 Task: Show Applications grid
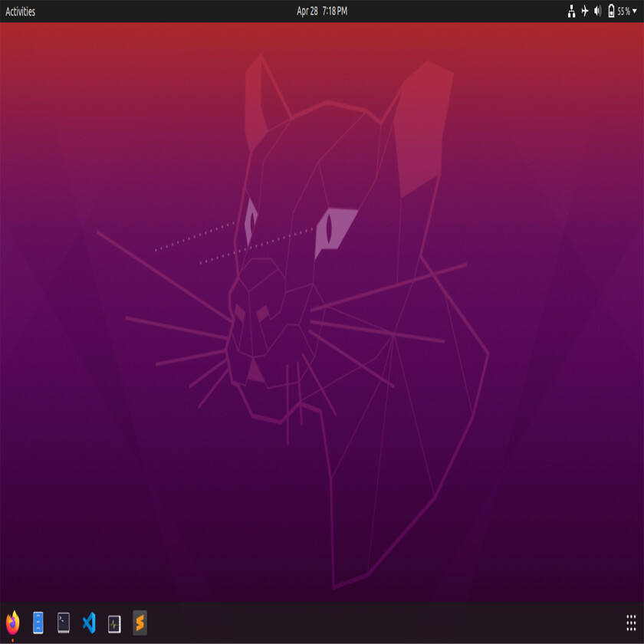(631, 622)
